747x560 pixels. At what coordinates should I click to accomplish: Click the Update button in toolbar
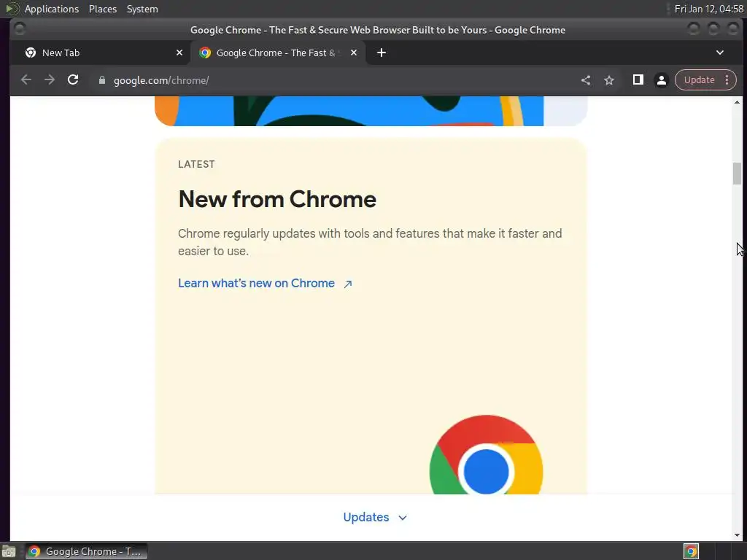coord(700,80)
